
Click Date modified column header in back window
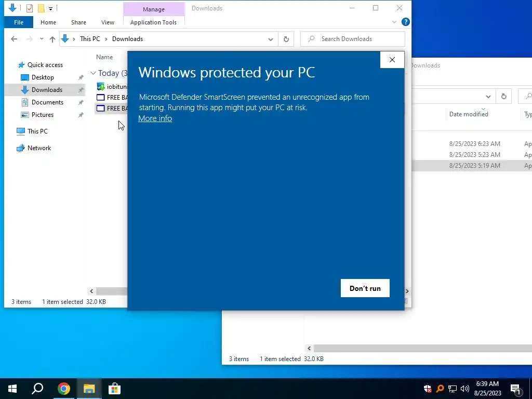point(469,114)
